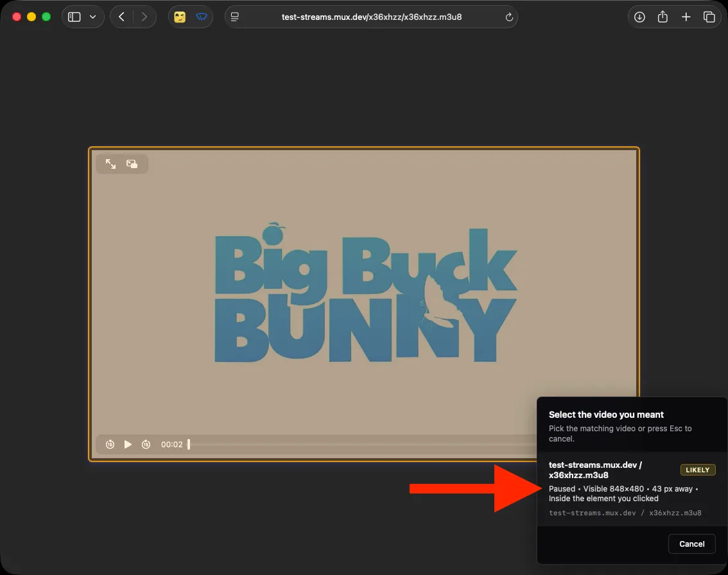Open a new tab

[686, 17]
